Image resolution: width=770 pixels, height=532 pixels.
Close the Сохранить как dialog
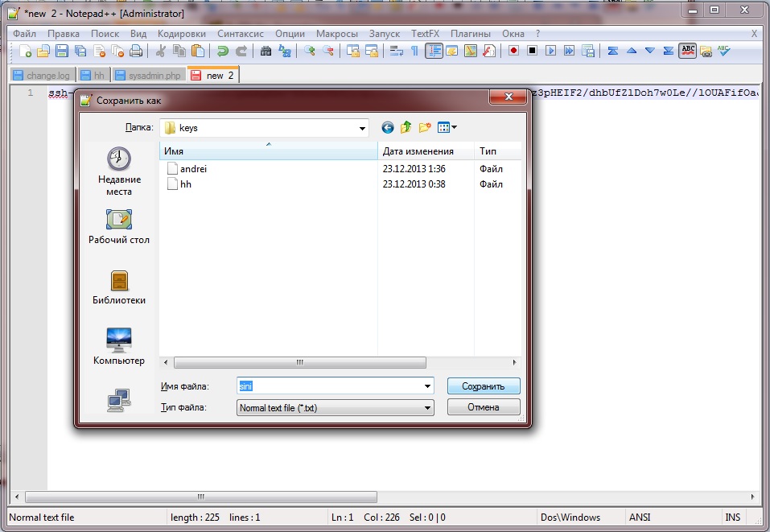[x=509, y=97]
